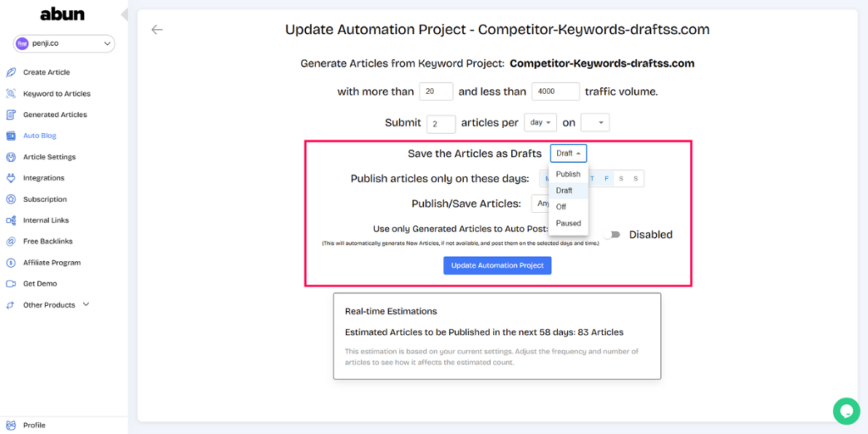Open Get Demo from the sidebar
The width and height of the screenshot is (868, 434).
[x=40, y=283]
